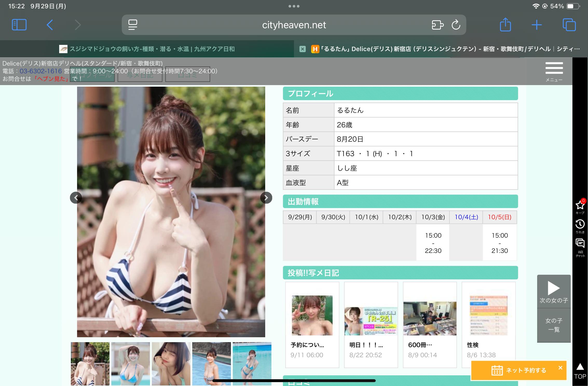Open a new tab with plus icon

tap(536, 25)
